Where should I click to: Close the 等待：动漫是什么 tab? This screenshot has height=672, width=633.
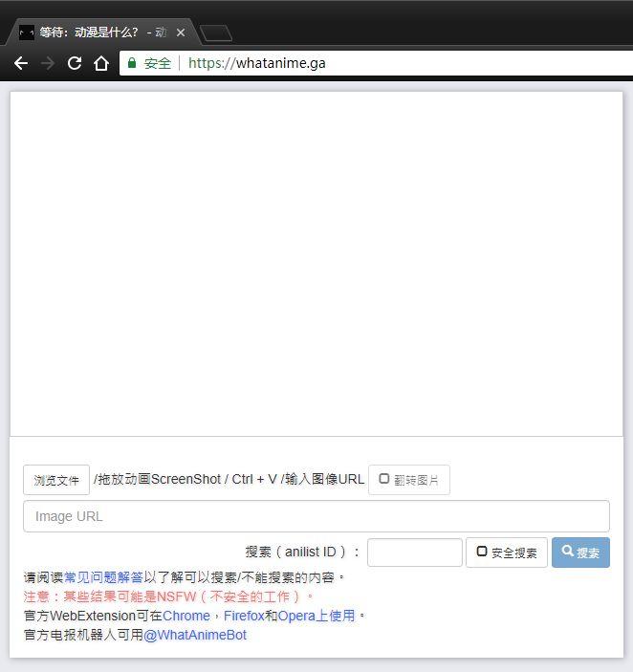[181, 33]
